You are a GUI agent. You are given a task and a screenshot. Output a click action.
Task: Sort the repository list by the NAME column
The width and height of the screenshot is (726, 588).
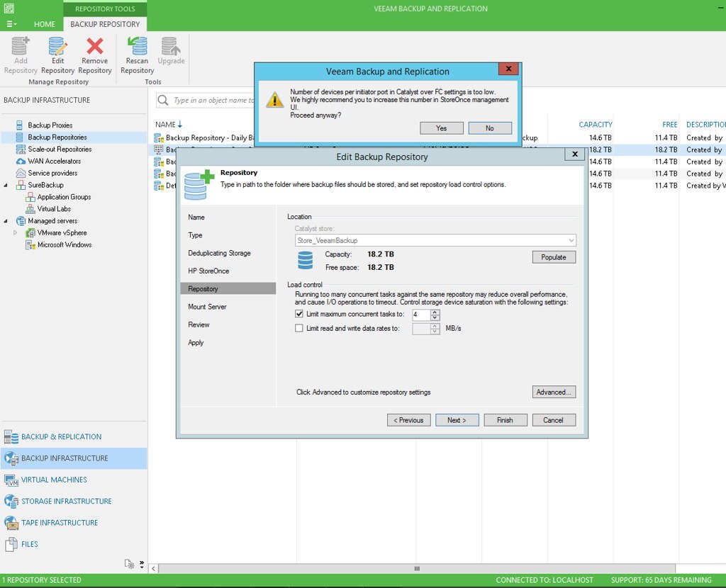coord(169,125)
